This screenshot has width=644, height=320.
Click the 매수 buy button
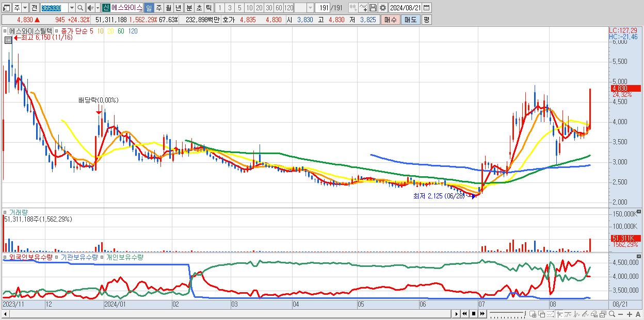(x=390, y=20)
